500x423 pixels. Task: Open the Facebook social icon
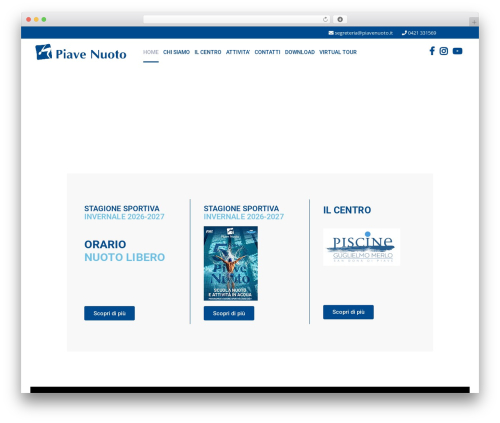(x=432, y=51)
